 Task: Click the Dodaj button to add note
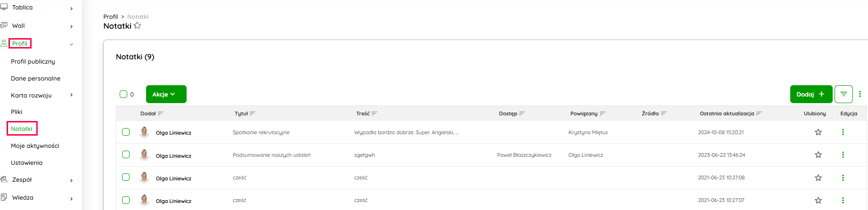(x=811, y=94)
